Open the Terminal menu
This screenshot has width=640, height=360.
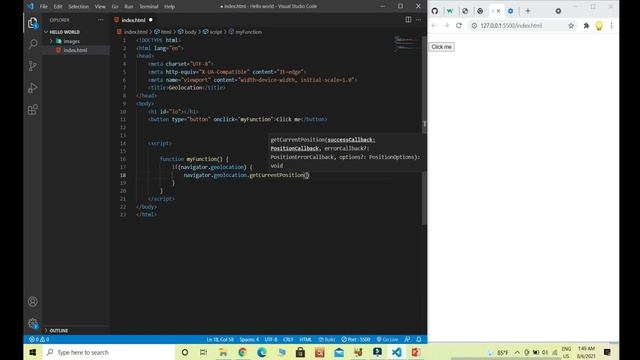149,7
